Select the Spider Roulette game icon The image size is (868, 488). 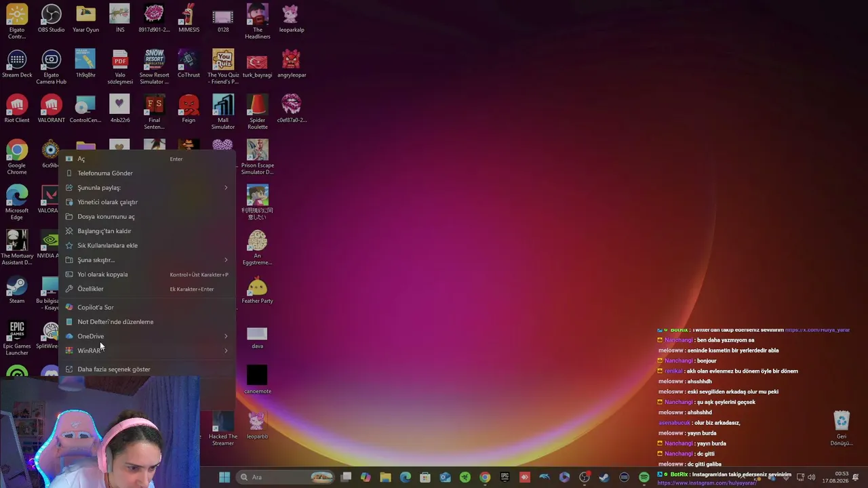click(258, 112)
